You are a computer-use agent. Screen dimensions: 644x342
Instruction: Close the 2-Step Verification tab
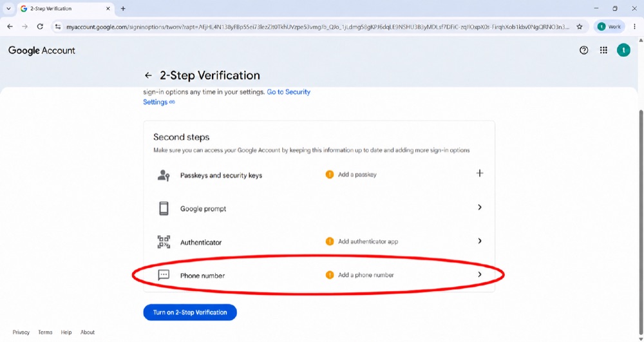108,8
